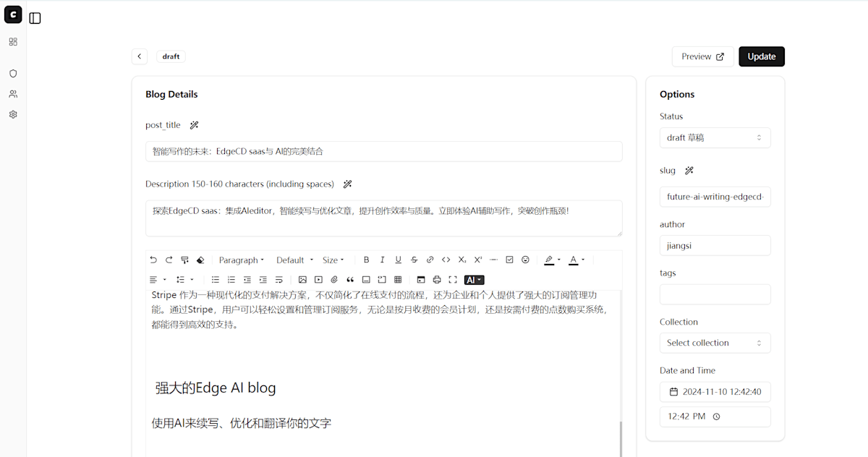Open the Select collection dropdown
This screenshot has height=457, width=868.
pyautogui.click(x=715, y=342)
